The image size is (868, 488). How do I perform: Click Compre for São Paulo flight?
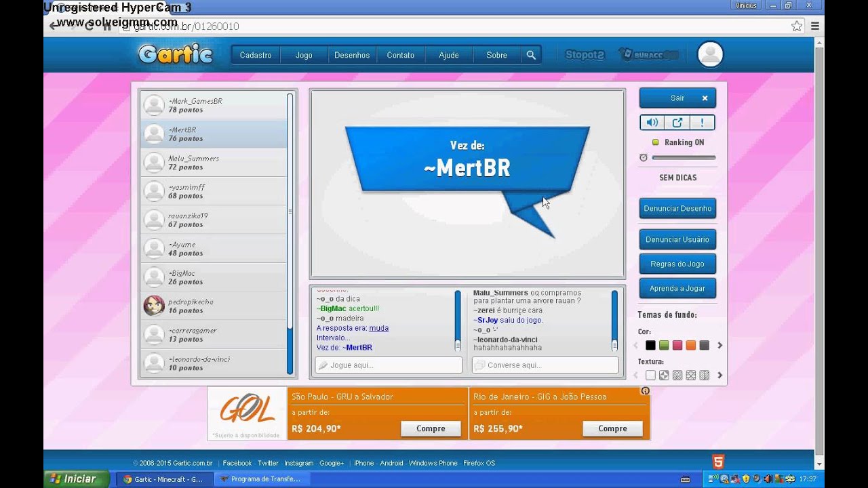(x=431, y=428)
